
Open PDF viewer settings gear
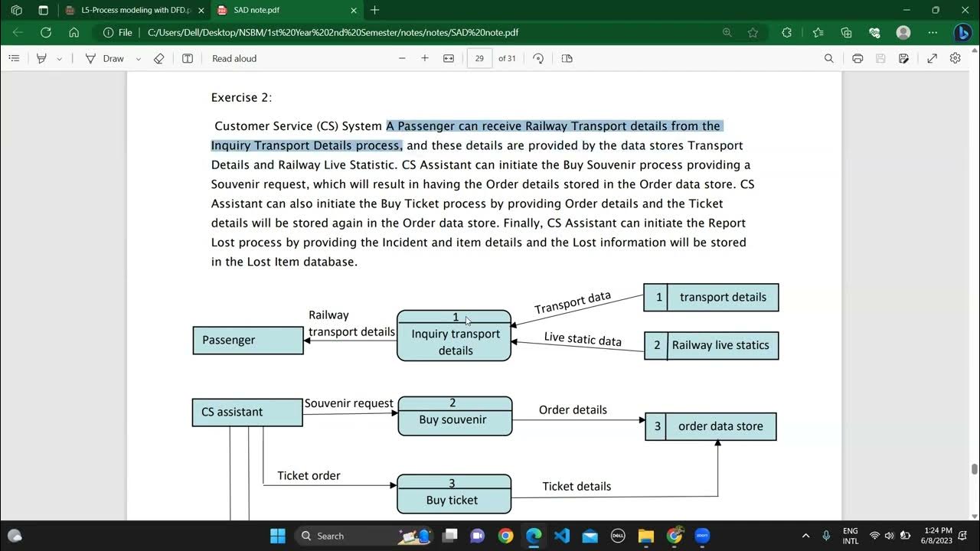[x=955, y=58]
